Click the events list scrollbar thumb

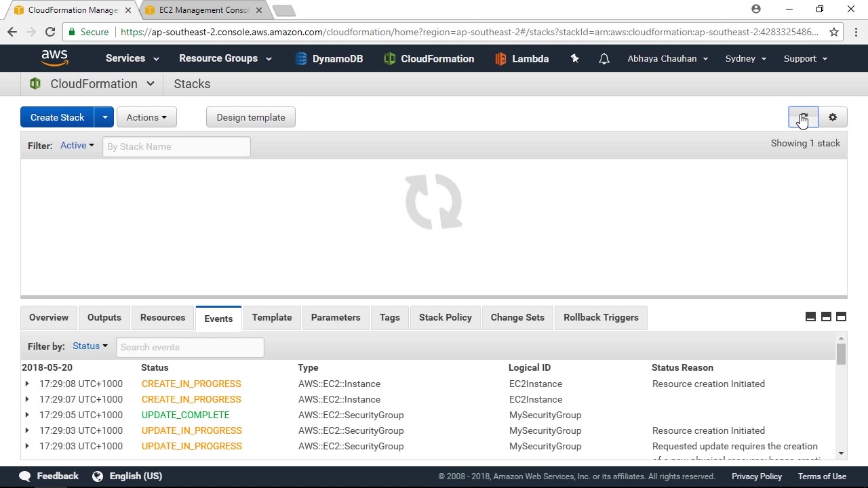click(842, 354)
